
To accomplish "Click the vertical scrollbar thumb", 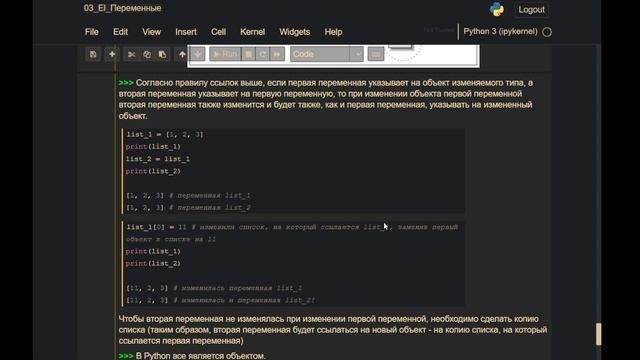I will click(598, 334).
